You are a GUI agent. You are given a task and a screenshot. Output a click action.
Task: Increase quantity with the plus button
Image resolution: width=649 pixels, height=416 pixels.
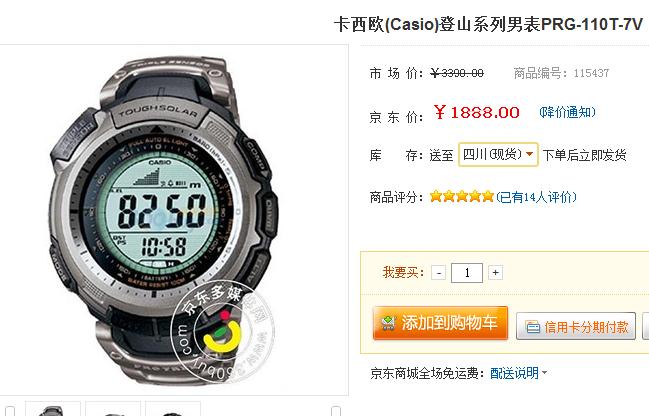coord(495,273)
